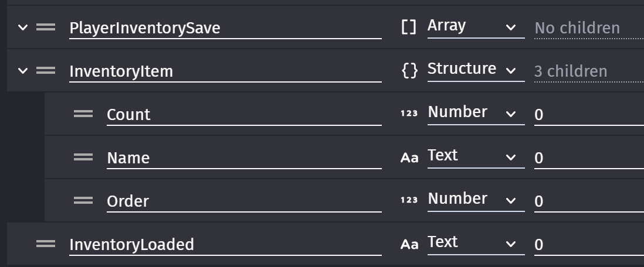Collapse the PlayerInventorySave variable
644x267 pixels.
point(23,28)
